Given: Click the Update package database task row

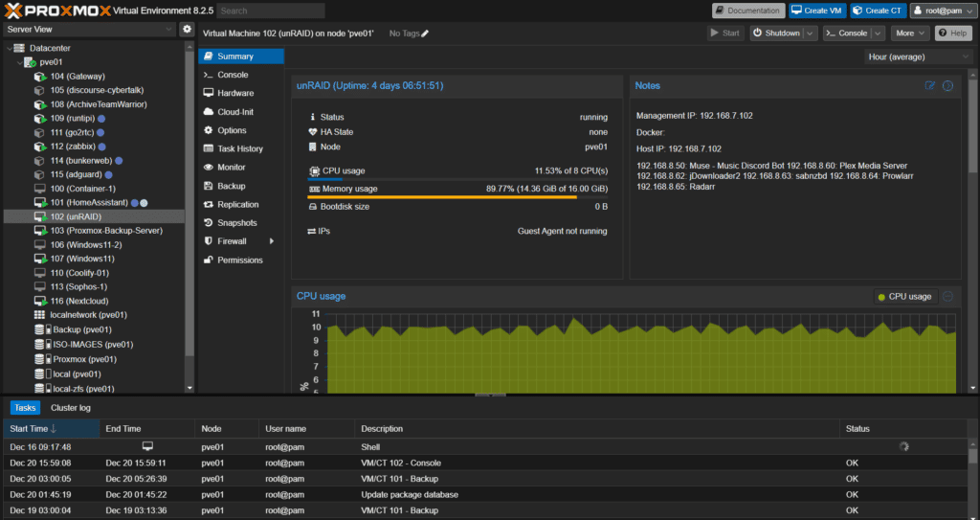Looking at the screenshot, I should 485,494.
